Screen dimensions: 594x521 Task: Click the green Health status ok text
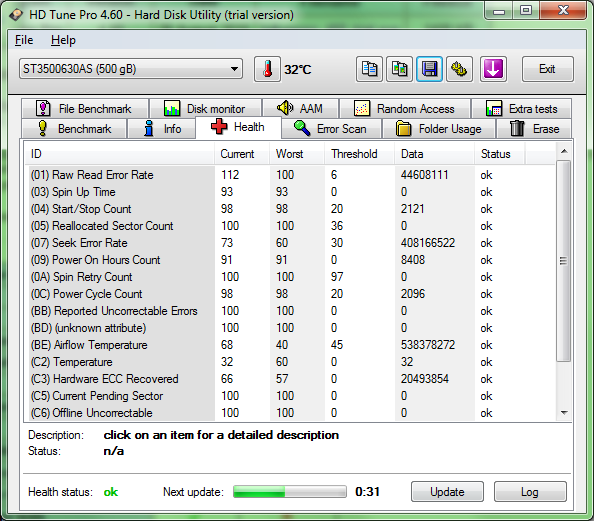(111, 492)
